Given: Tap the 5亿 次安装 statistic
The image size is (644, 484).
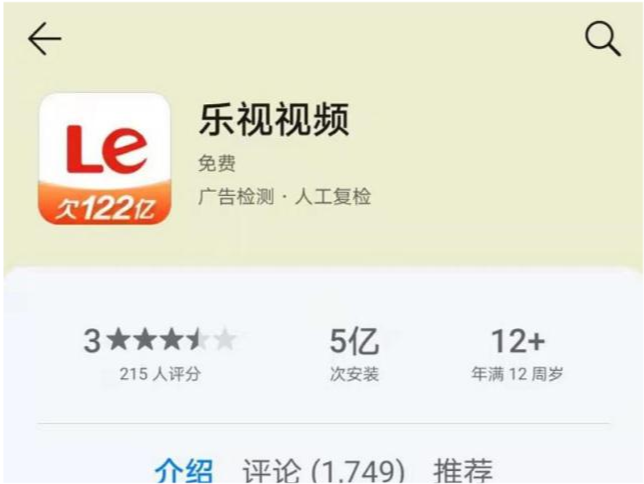Looking at the screenshot, I should click(354, 354).
